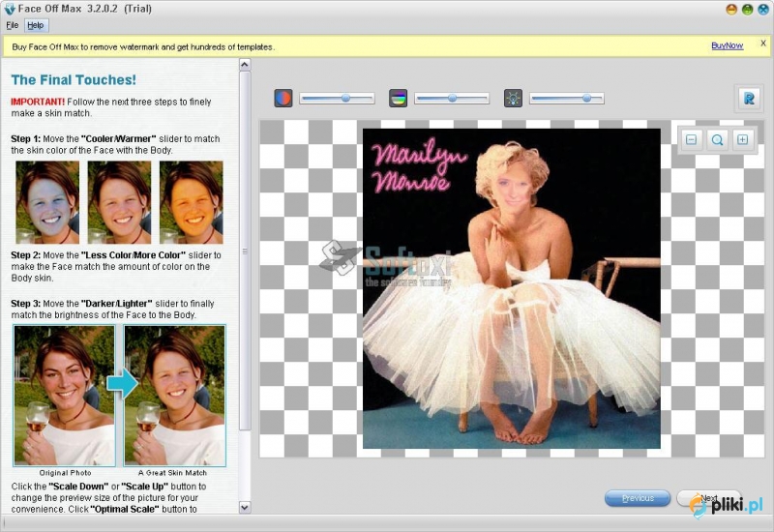Click the "A Great Skin Match" caption

coord(172,473)
